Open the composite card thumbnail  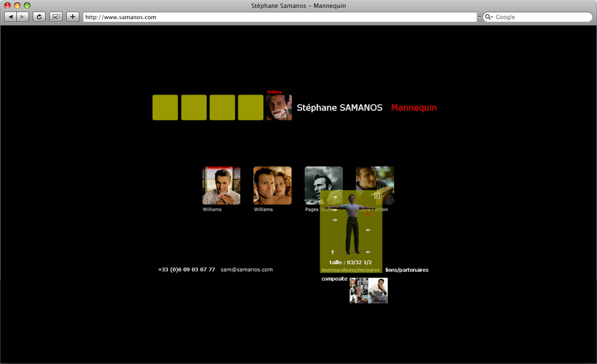368,291
